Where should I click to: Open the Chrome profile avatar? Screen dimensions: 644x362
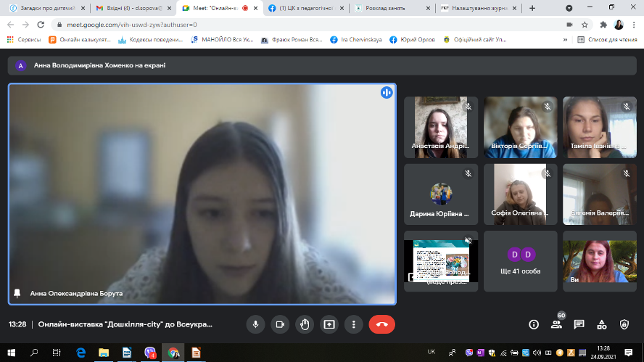click(619, 25)
